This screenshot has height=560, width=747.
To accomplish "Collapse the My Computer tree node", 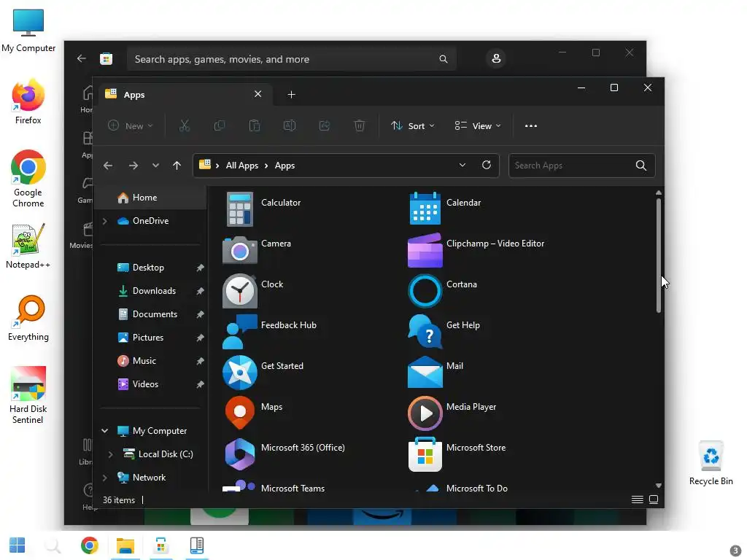I will [x=105, y=431].
